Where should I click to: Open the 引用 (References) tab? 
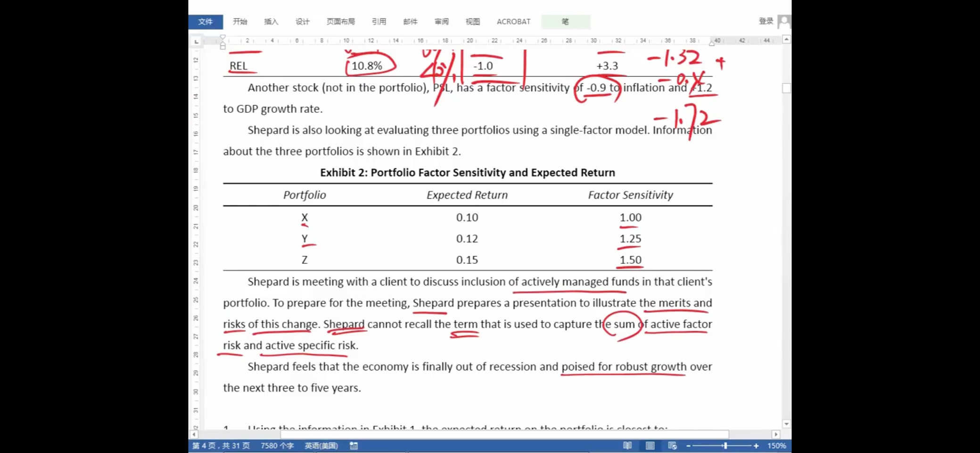[379, 22]
